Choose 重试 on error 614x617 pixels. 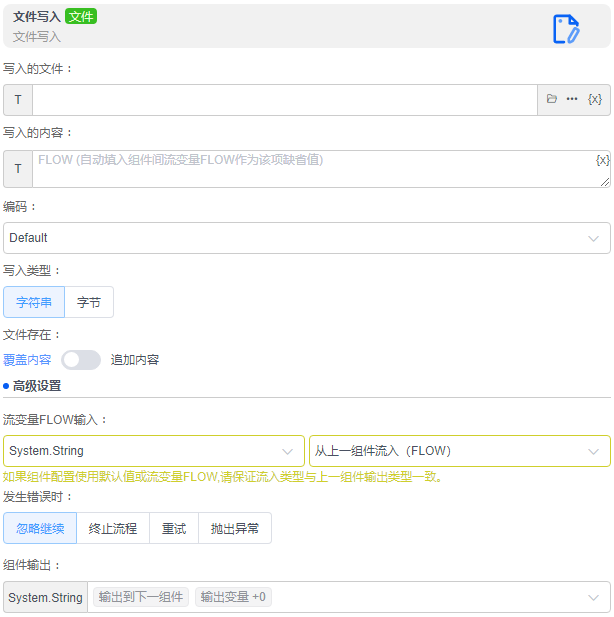pos(174,528)
